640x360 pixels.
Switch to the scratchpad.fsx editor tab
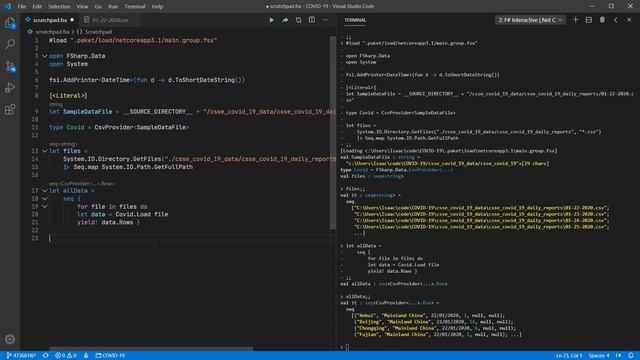(50, 20)
